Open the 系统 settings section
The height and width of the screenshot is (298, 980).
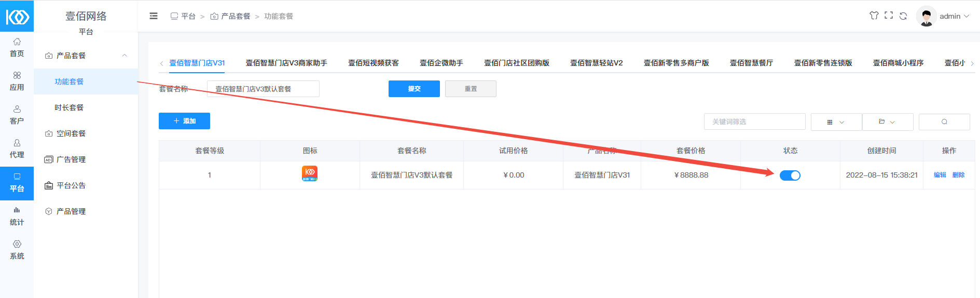(17, 250)
